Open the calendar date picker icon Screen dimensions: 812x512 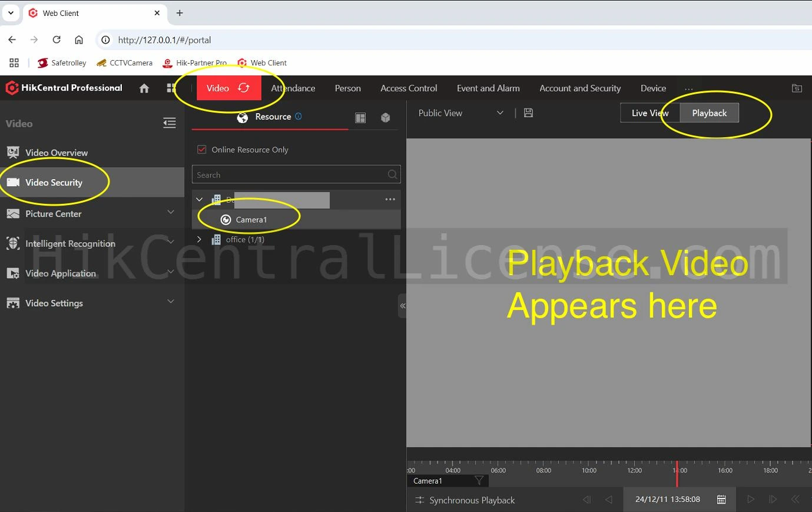click(721, 500)
